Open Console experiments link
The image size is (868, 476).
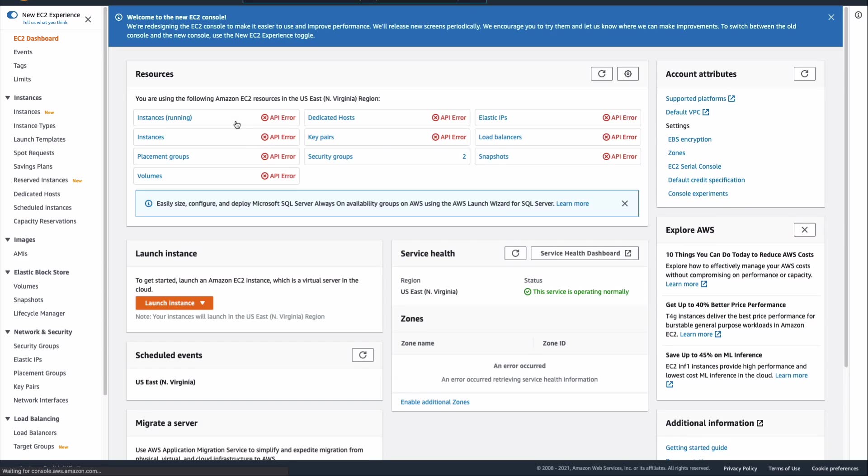coord(698,194)
